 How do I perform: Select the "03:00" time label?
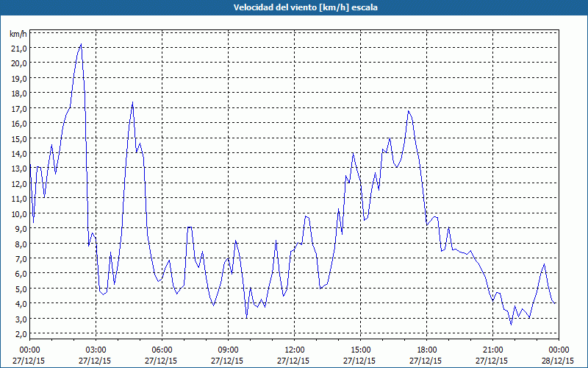(x=96, y=350)
